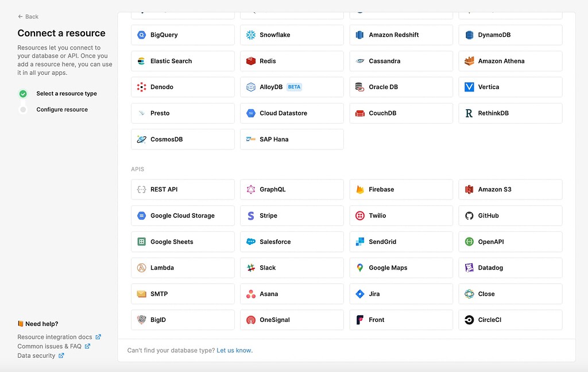Click the BETA badge next to AlloyDB
The image size is (588, 372).
[294, 87]
